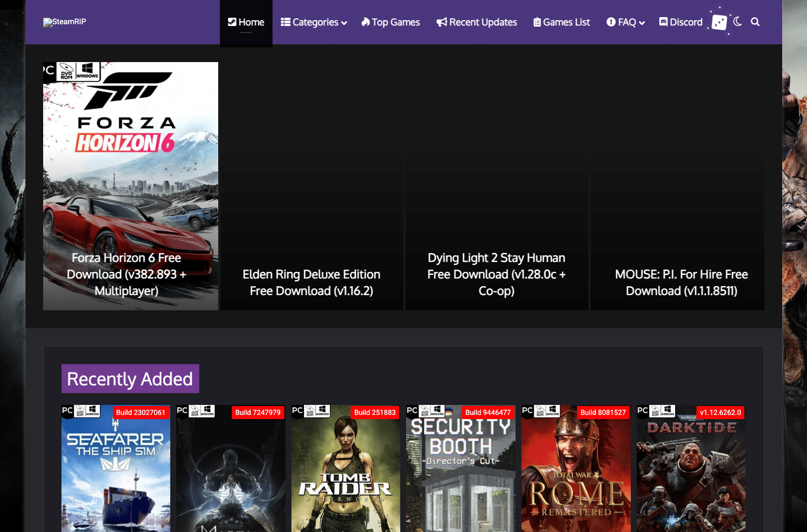Open MOUSE: P.I. For Hire download

(682, 283)
